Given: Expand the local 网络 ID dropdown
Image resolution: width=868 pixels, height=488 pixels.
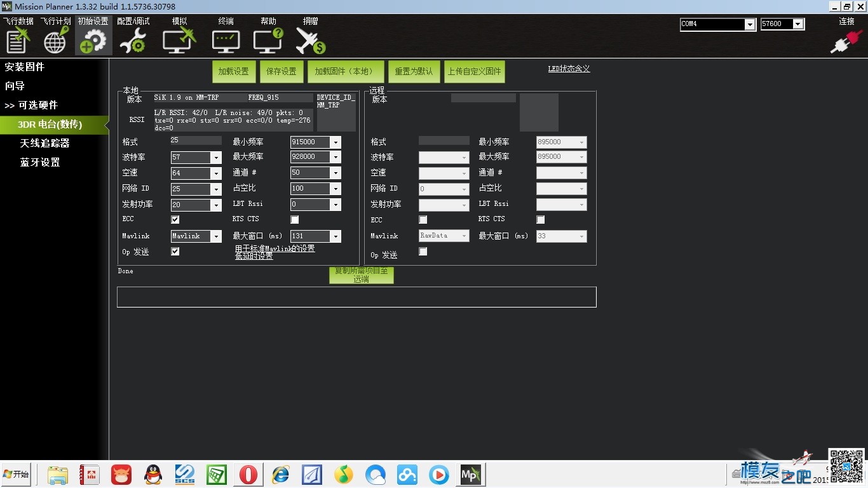Looking at the screenshot, I should click(216, 189).
